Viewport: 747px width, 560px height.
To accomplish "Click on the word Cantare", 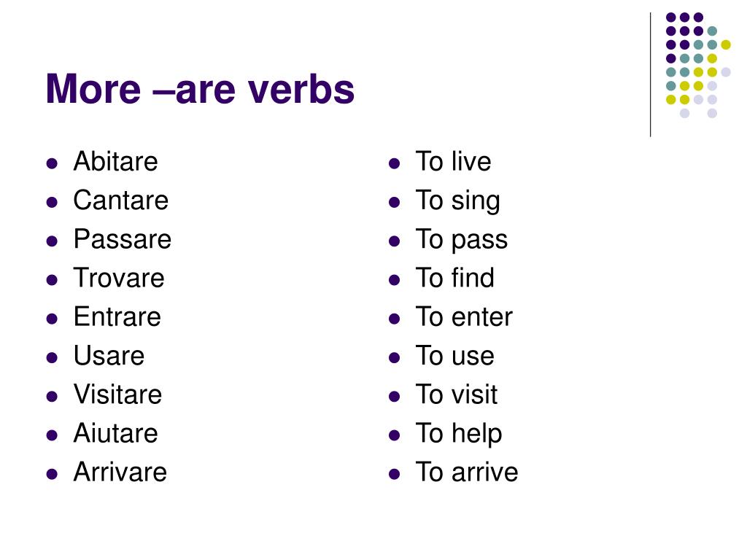I will [121, 200].
